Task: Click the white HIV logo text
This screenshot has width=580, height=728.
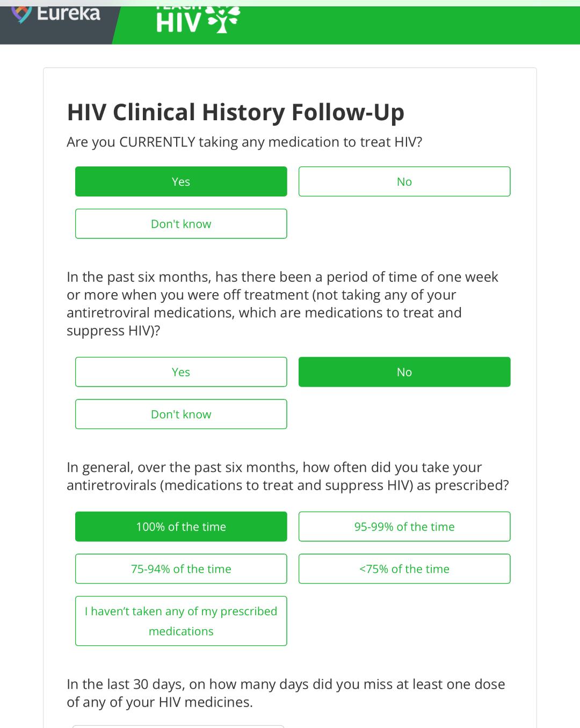Action: click(x=179, y=23)
